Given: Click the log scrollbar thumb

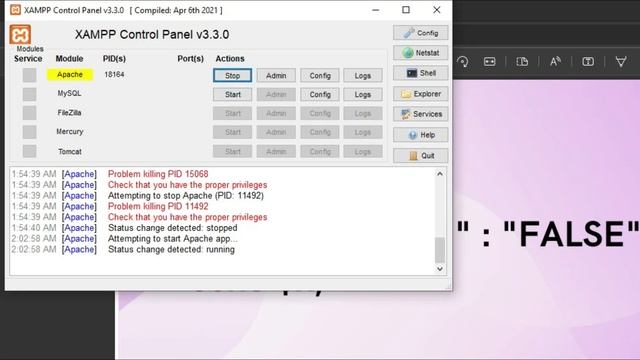Looking at the screenshot, I should tap(440, 250).
